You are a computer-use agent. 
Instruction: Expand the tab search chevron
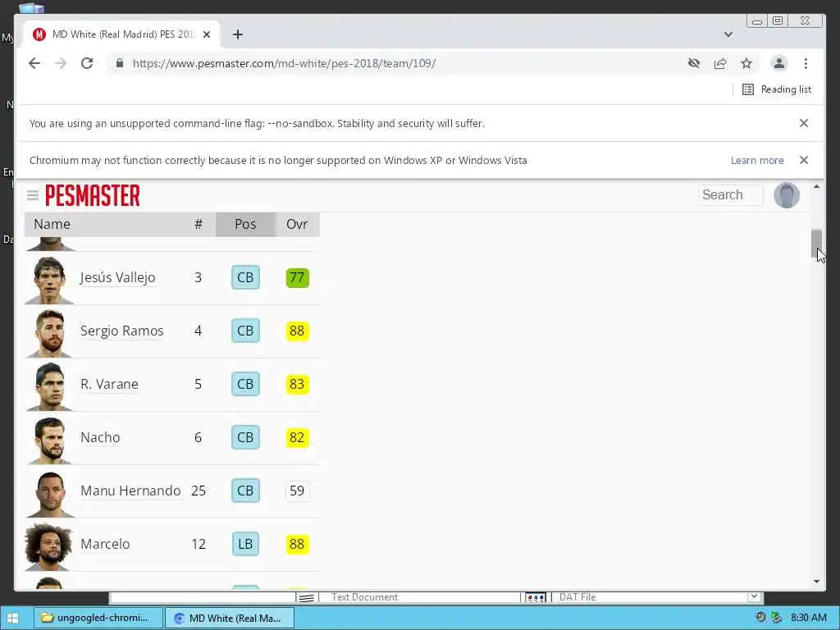coord(728,34)
